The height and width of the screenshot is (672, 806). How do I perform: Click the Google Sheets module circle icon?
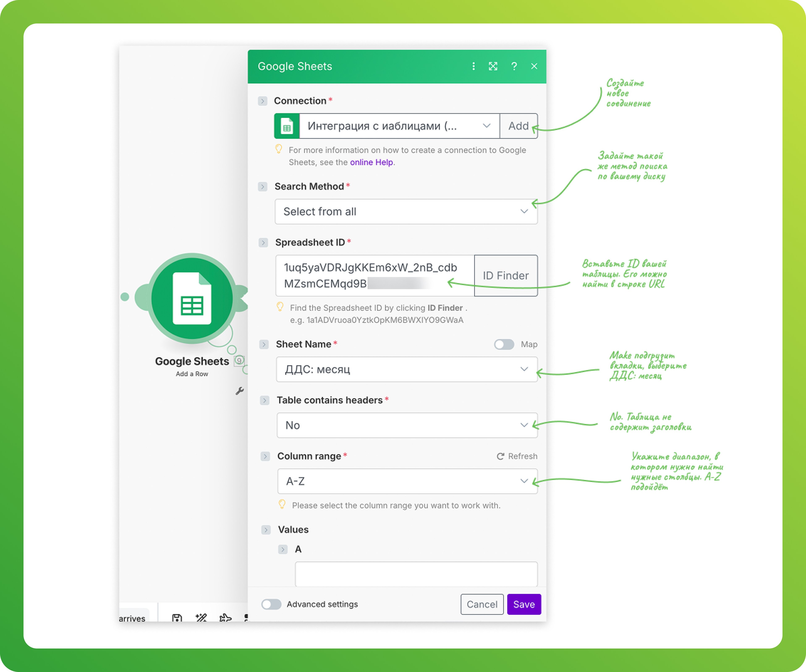tap(192, 298)
